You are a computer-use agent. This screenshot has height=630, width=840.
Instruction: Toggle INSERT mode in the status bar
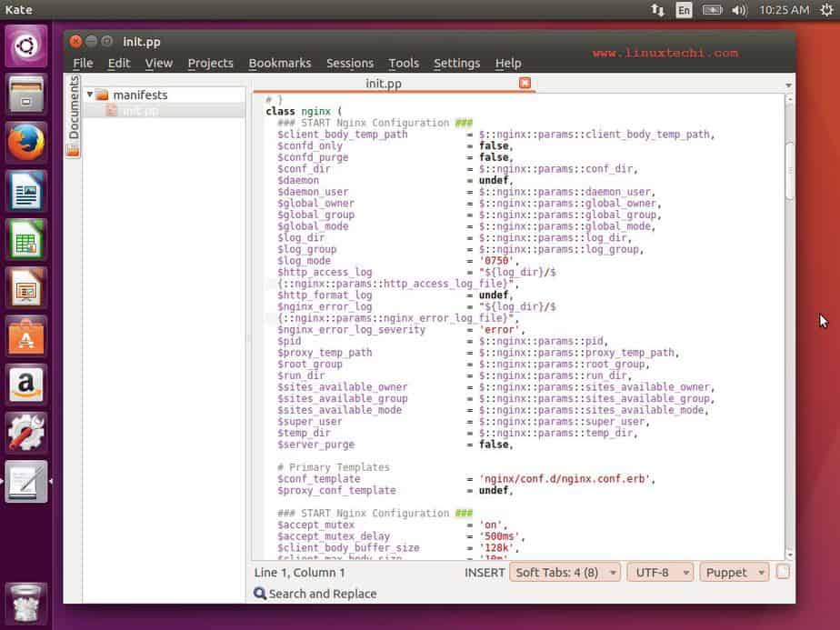485,572
